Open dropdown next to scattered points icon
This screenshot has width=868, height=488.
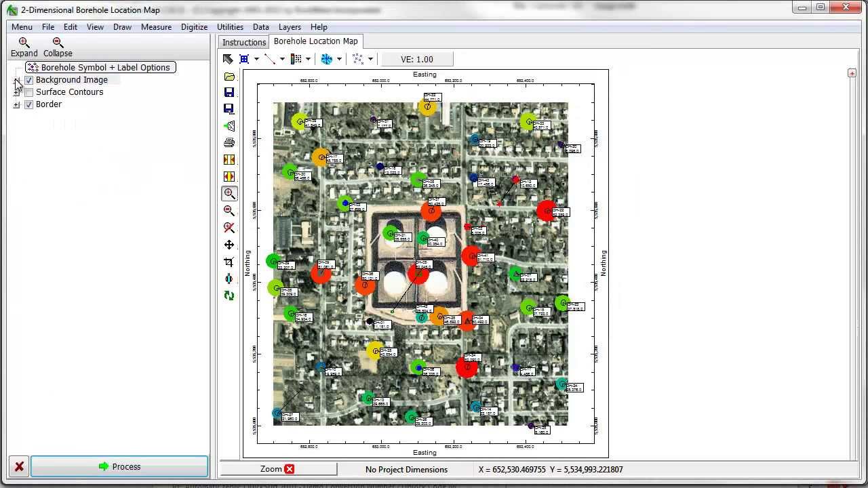pos(370,59)
